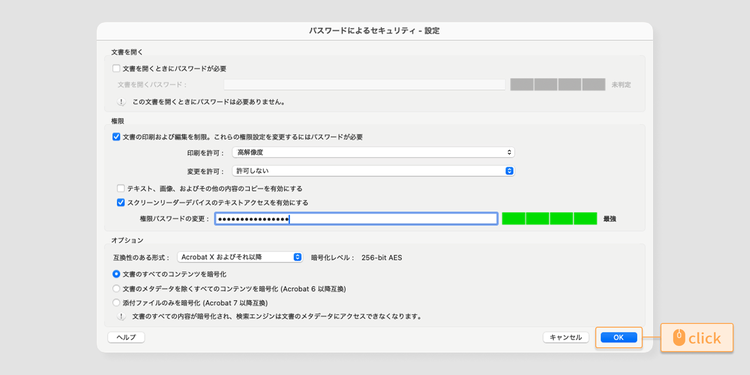The width and height of the screenshot is (750, 375).
Task: Click the green password strength meter
Action: pyautogui.click(x=549, y=219)
